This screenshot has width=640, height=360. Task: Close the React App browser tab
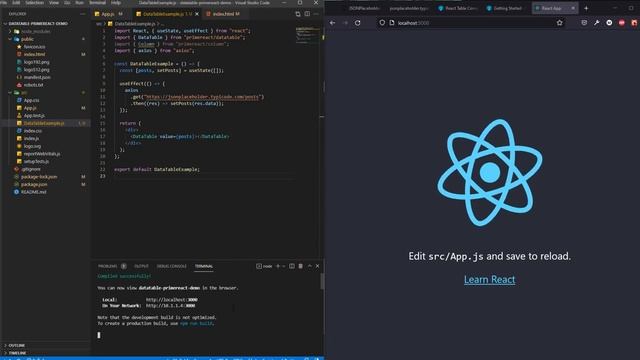point(573,8)
